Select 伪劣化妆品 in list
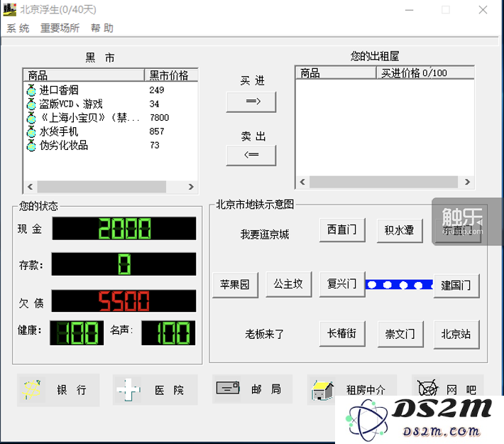The width and height of the screenshot is (504, 444). (64, 146)
